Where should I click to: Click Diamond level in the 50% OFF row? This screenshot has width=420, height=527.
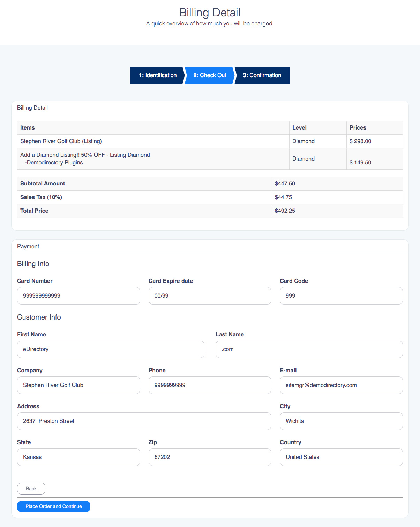click(303, 159)
